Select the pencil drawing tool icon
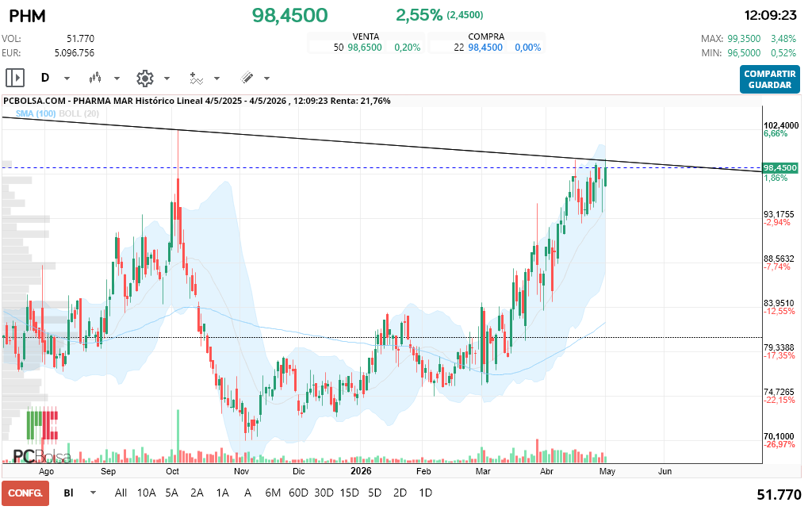 (x=247, y=78)
